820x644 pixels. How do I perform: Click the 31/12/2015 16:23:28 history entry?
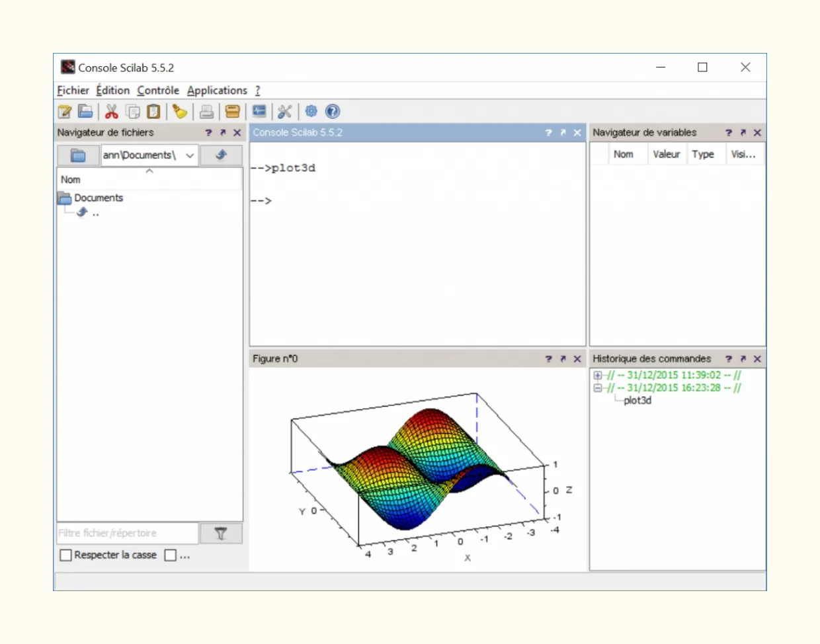pos(674,388)
